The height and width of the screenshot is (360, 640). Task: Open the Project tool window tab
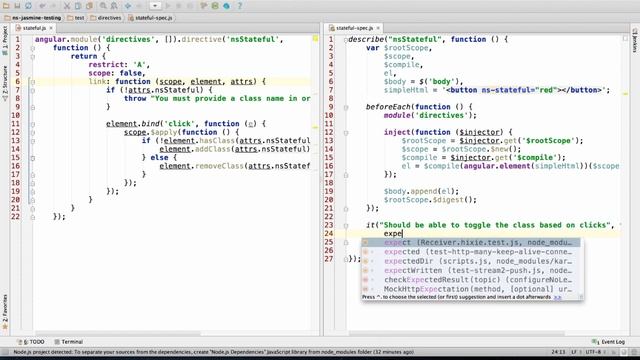5,40
